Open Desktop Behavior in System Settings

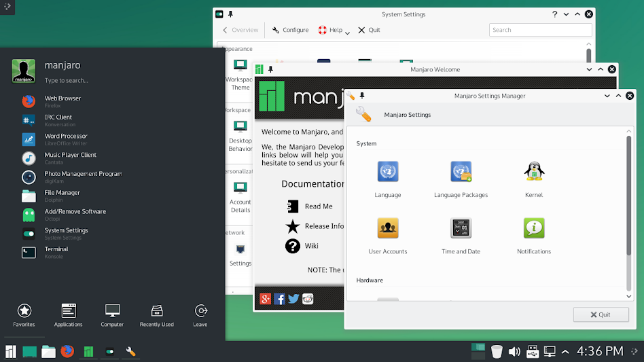point(240,136)
